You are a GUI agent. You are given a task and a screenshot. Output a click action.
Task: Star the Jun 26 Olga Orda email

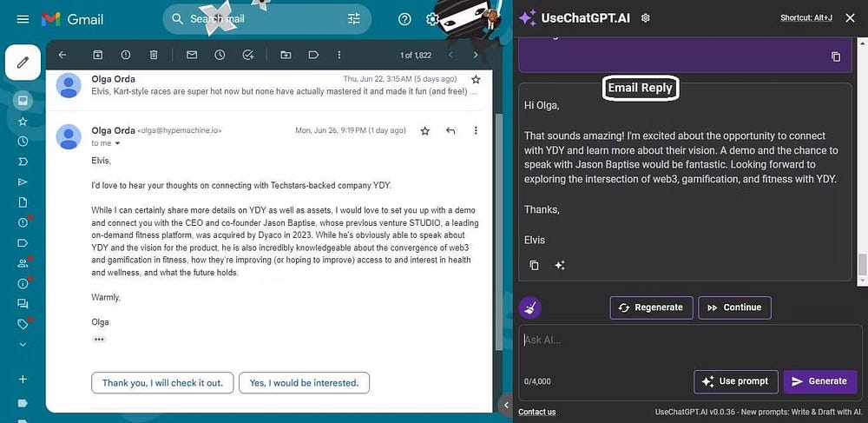pyautogui.click(x=425, y=130)
